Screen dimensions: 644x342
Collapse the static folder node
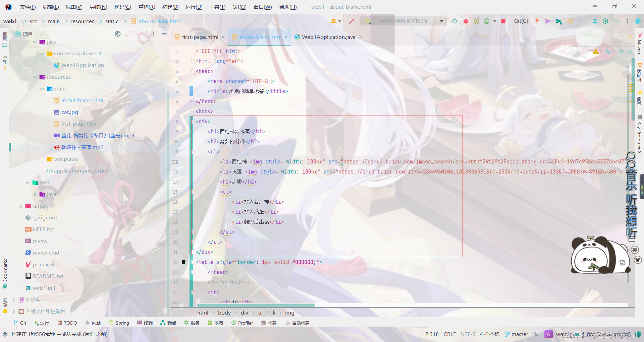42,89
